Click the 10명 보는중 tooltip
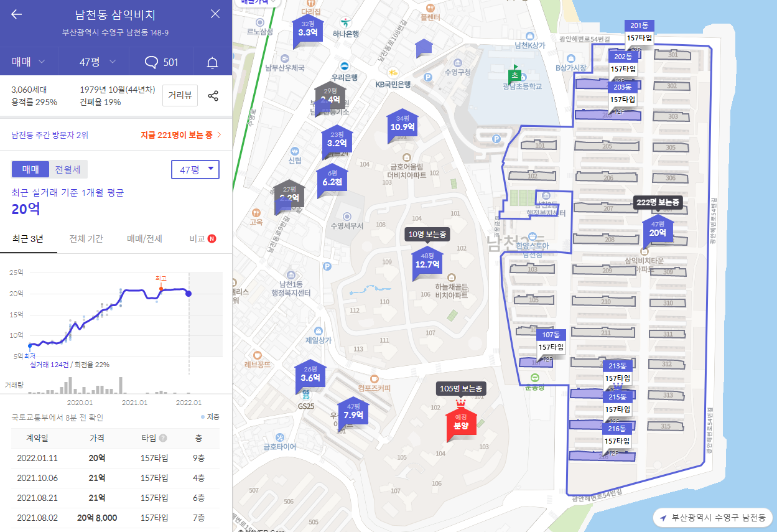The width and height of the screenshot is (777, 532). pos(427,235)
